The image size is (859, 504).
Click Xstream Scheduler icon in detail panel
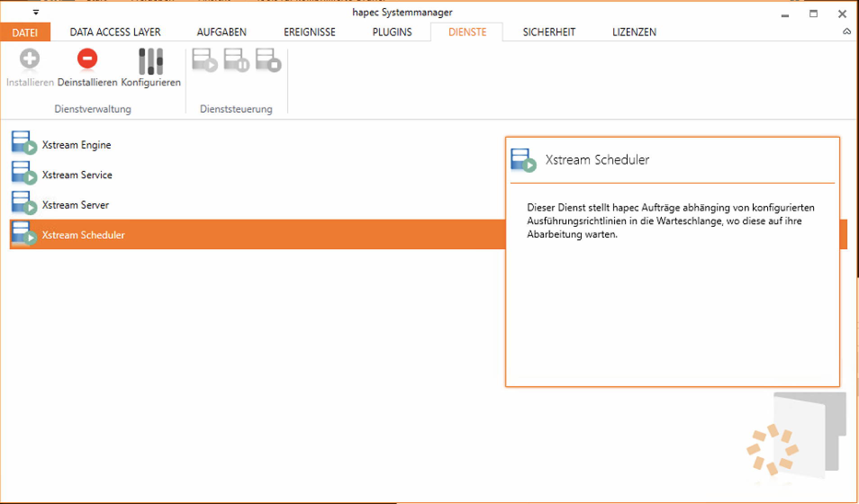[524, 161]
